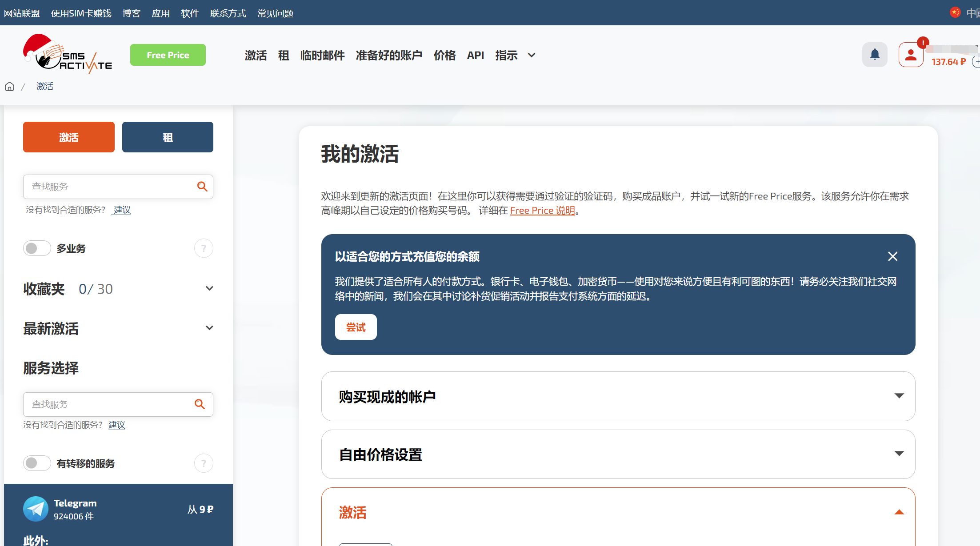980x546 pixels.
Task: Toggle the 多业务 switch
Action: pyautogui.click(x=37, y=248)
